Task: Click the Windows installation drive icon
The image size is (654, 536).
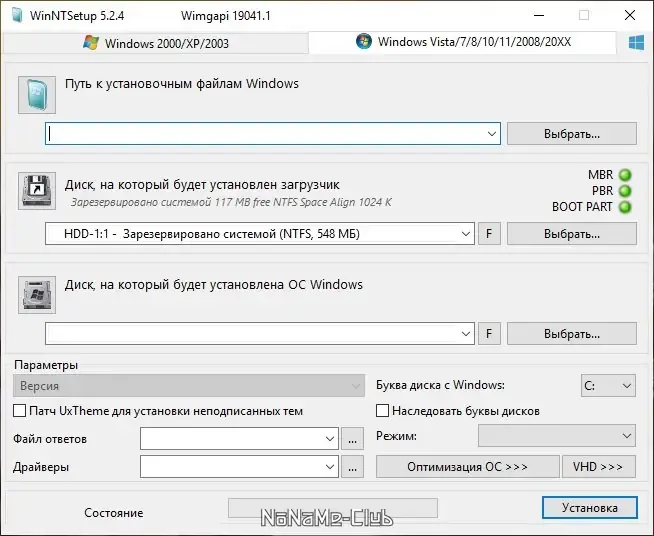Action: [x=37, y=294]
